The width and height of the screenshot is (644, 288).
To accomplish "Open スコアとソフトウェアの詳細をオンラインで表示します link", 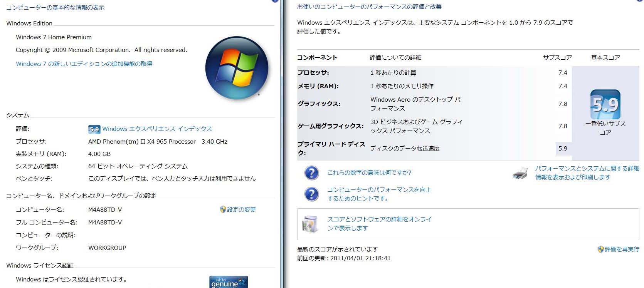I will tap(380, 224).
